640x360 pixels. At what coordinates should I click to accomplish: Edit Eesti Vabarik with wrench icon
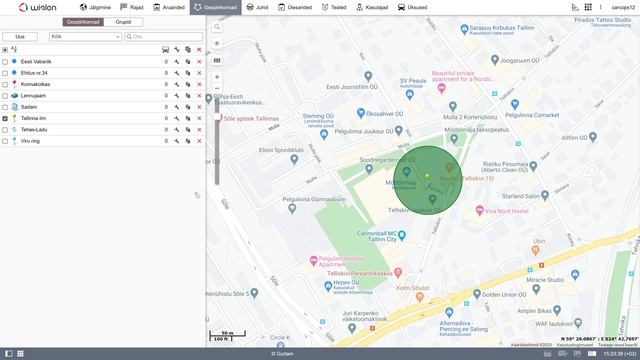176,62
